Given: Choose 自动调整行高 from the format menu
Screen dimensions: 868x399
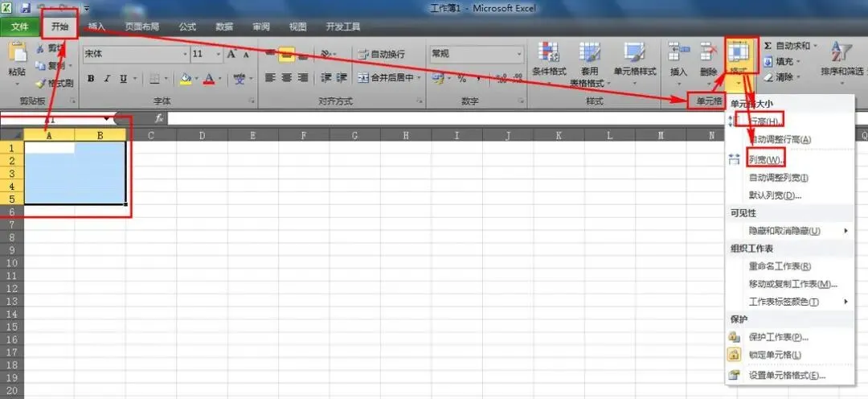Looking at the screenshot, I should [x=789, y=139].
